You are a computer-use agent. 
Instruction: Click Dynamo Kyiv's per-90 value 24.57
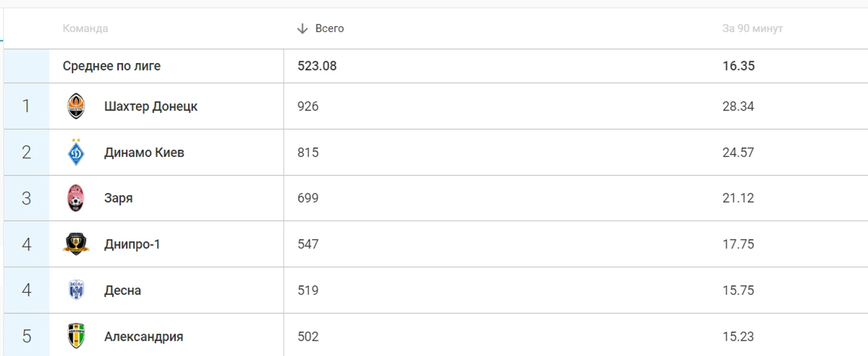(x=738, y=152)
